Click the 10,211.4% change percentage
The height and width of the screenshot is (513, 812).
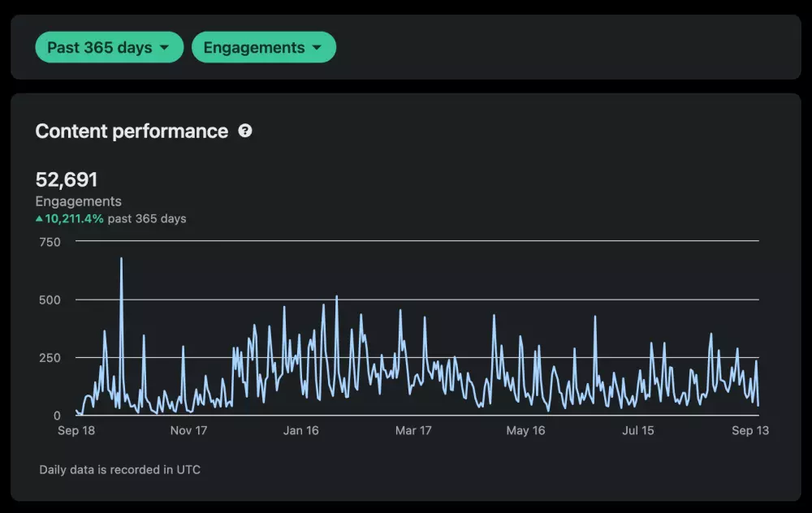(74, 218)
